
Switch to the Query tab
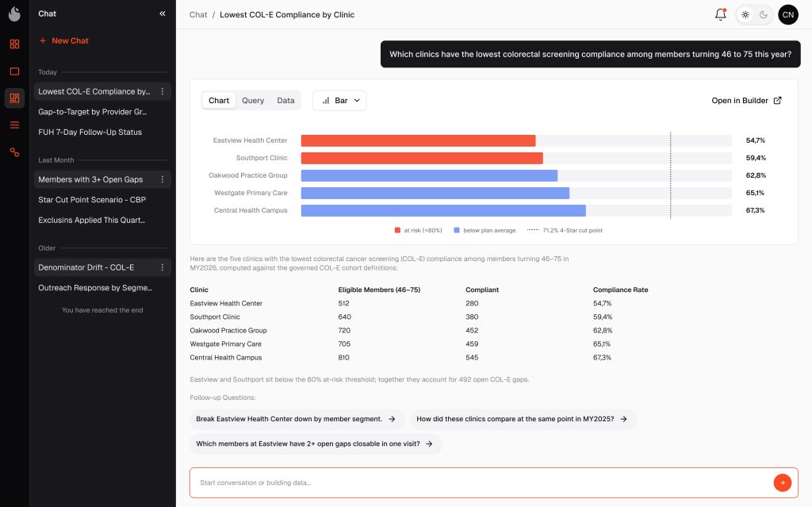(x=253, y=101)
